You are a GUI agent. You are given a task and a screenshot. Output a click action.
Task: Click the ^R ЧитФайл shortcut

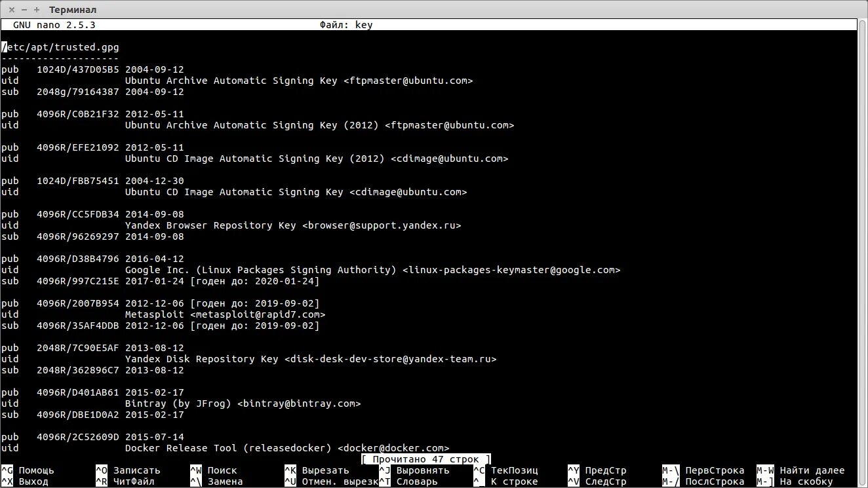point(125,481)
